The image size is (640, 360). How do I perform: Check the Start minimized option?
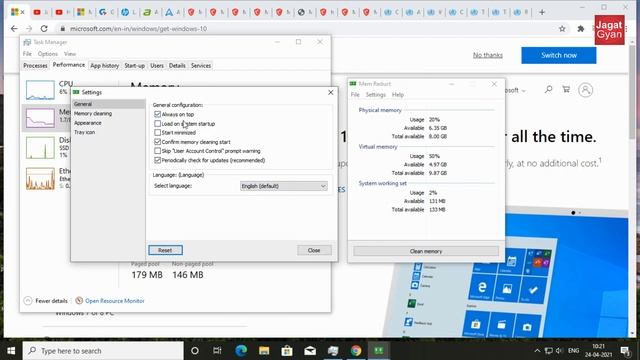pyautogui.click(x=158, y=133)
